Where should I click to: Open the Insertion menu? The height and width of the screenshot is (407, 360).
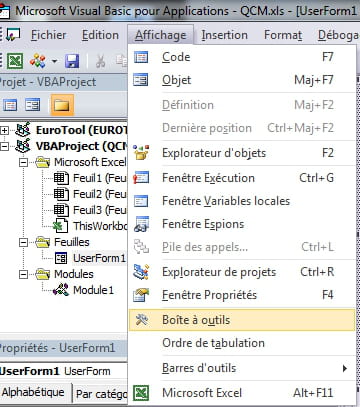(x=224, y=35)
